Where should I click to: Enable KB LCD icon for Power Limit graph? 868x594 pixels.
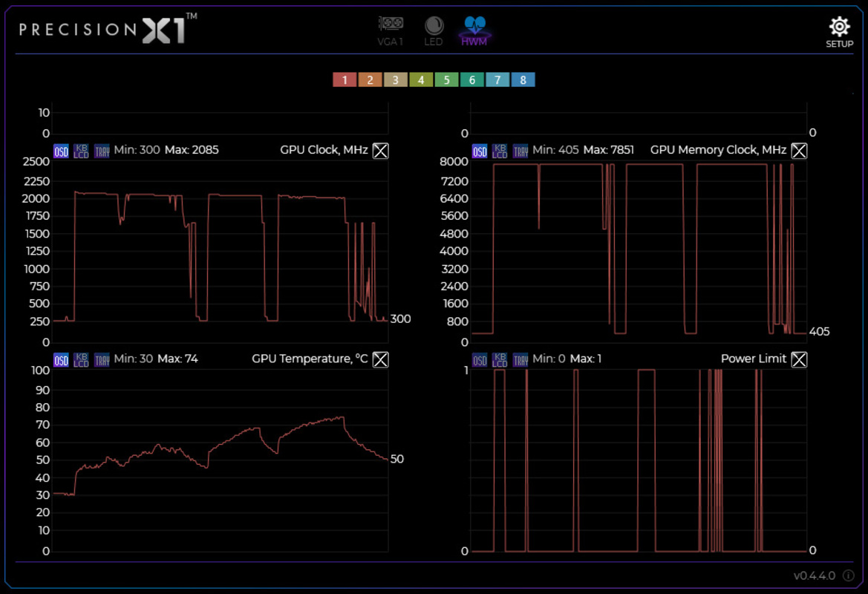coord(499,360)
